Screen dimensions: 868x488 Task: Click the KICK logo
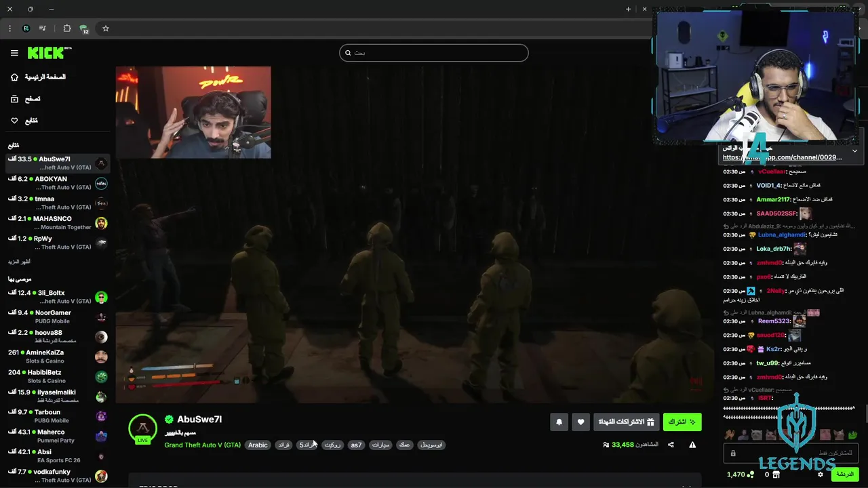click(x=49, y=53)
